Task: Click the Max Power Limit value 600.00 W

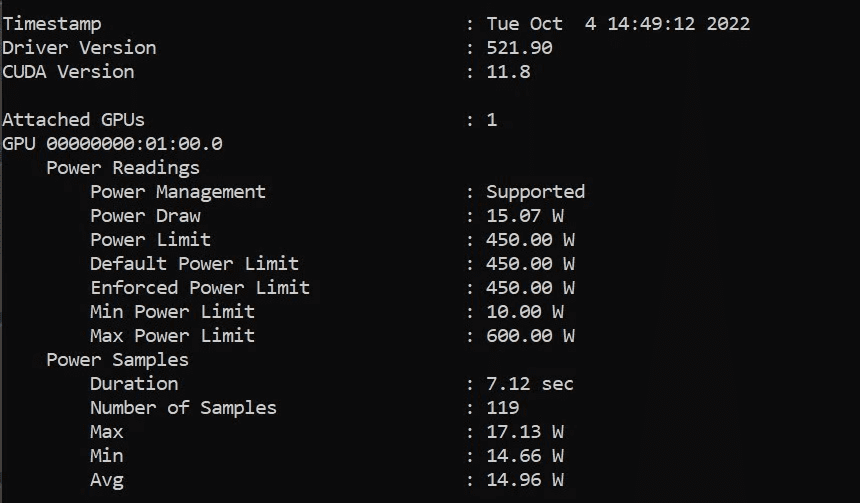Action: click(x=530, y=336)
